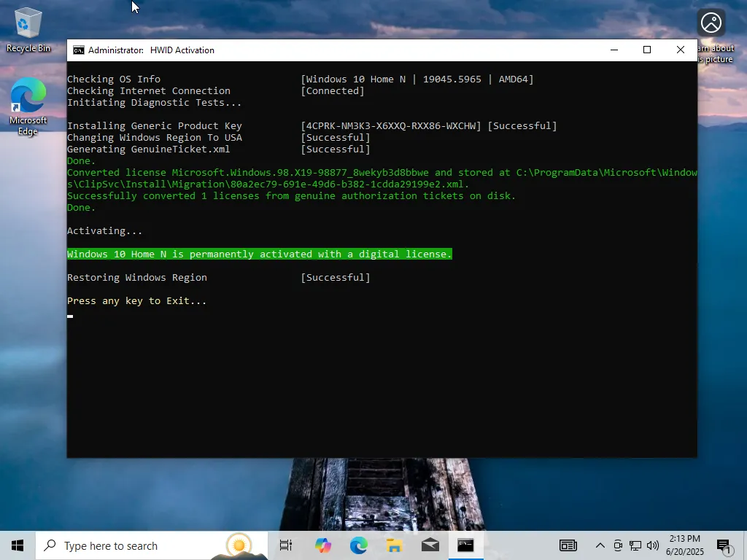Maximize the HWID Activation window
The width and height of the screenshot is (747, 560).
point(647,50)
